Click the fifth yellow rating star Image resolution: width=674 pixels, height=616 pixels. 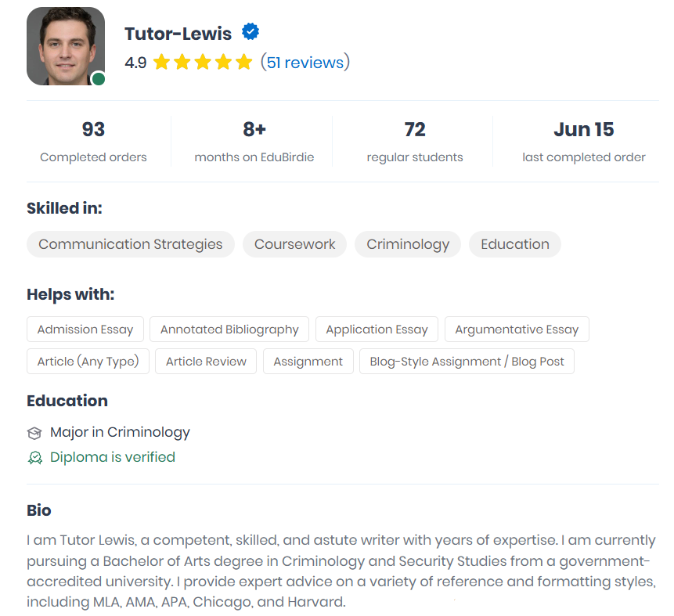coord(243,62)
